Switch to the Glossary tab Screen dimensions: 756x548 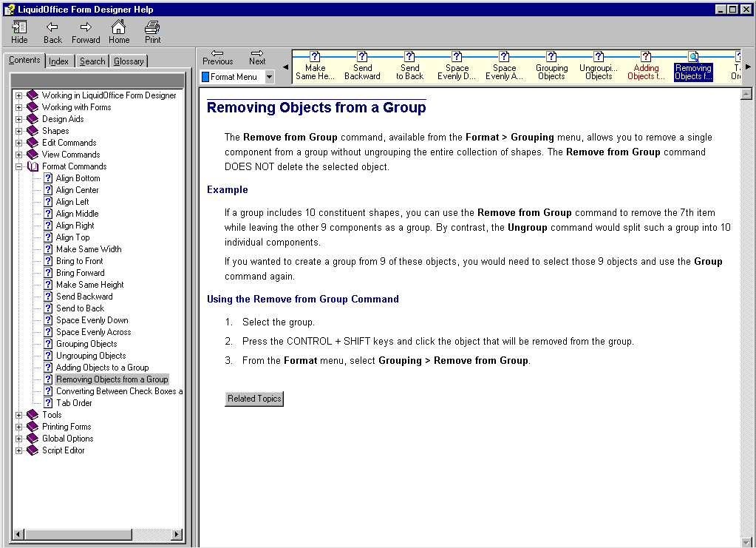129,61
